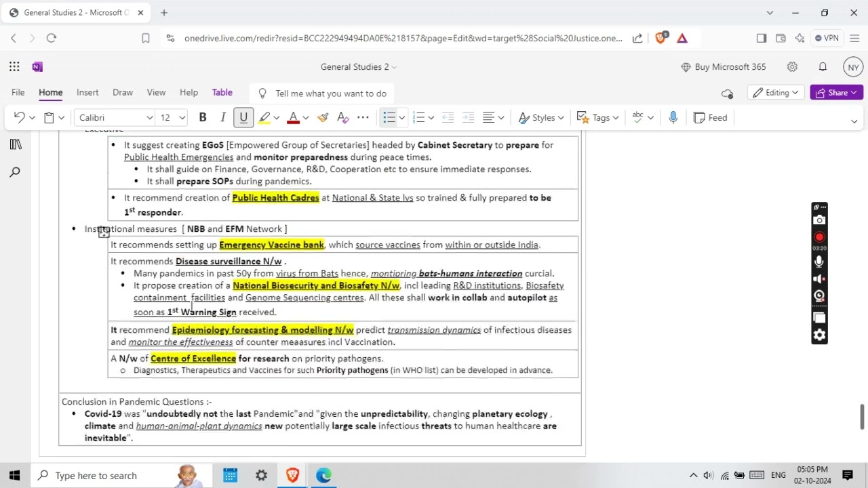This screenshot has width=868, height=488.
Task: Toggle bold formatting
Action: (202, 117)
